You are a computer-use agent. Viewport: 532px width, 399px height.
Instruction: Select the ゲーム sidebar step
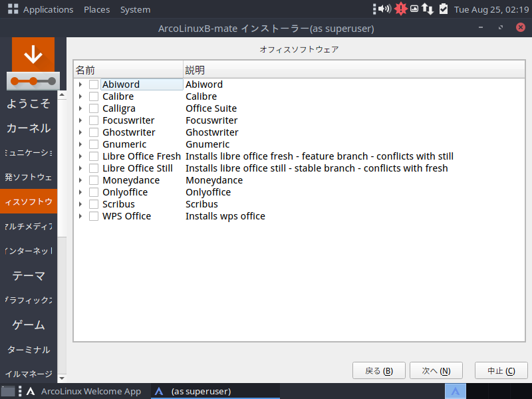click(x=29, y=325)
